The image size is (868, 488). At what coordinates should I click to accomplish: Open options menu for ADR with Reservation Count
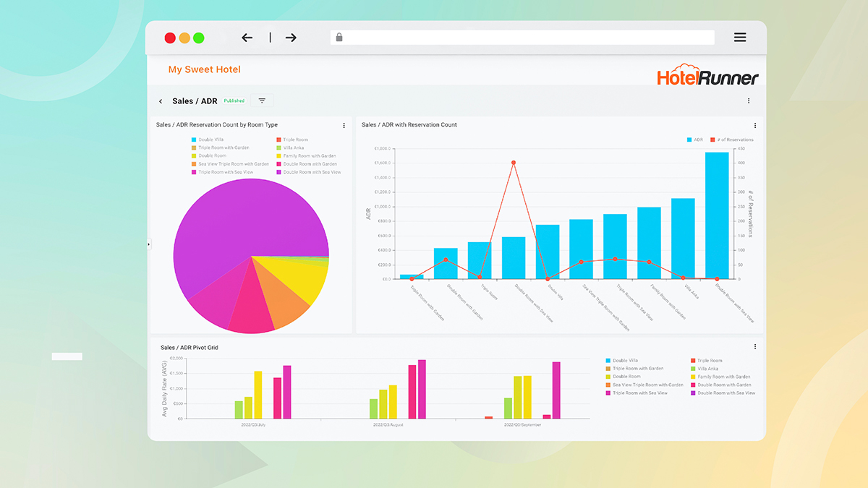(x=755, y=125)
